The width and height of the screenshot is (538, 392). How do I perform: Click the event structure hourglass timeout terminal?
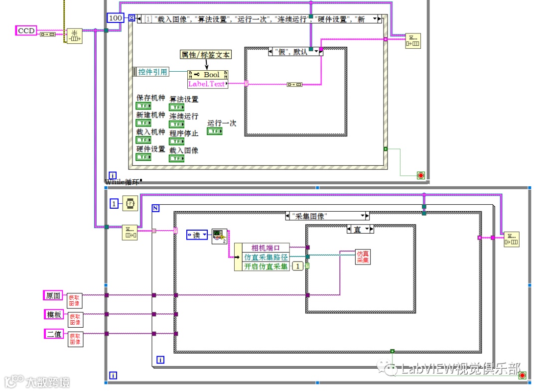tap(132, 18)
